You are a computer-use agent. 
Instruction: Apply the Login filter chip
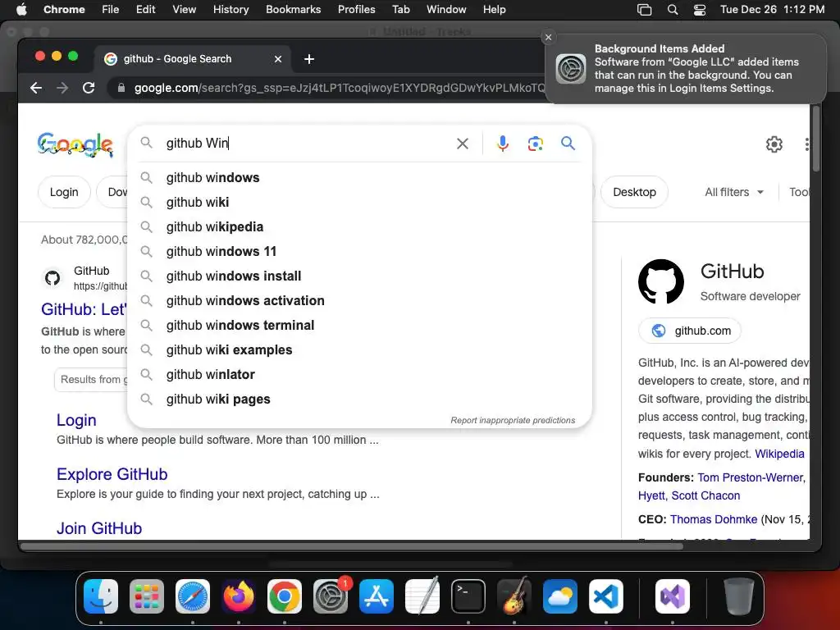click(x=64, y=192)
